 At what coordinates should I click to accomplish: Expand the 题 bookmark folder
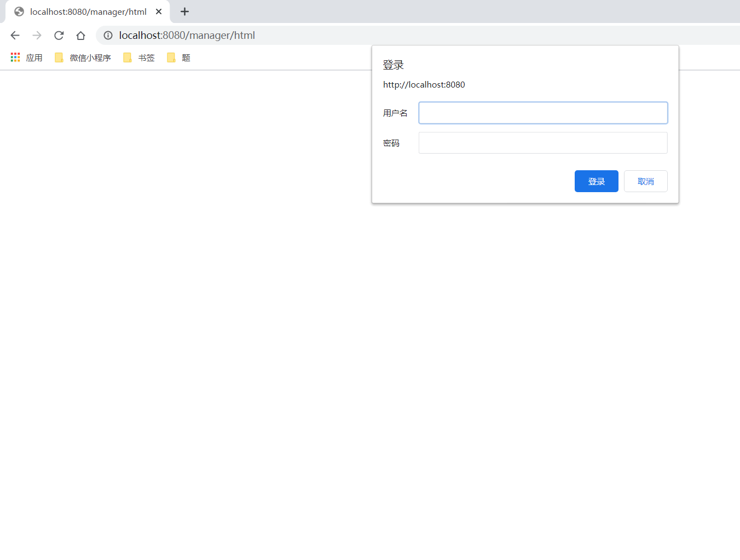[179, 57]
